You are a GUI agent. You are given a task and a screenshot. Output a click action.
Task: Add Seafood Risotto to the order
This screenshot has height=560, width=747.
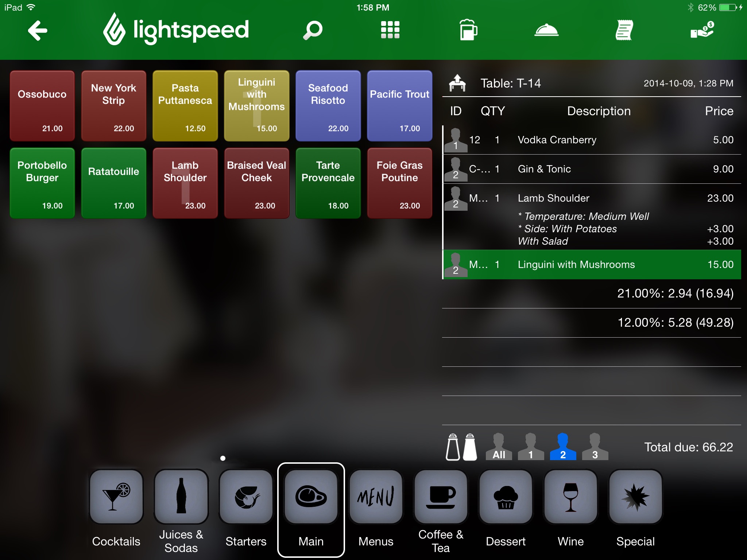[328, 106]
